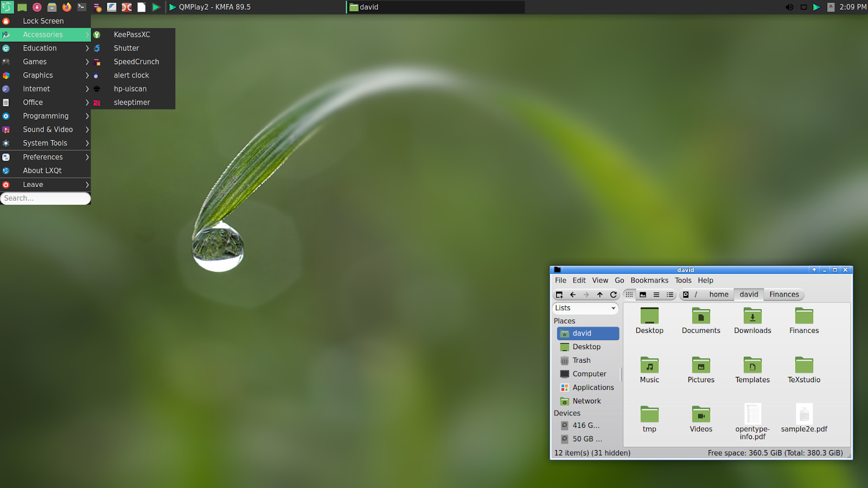Screen dimensions: 868x488
Task: Launch Firefox from the top panel
Action: (67, 7)
